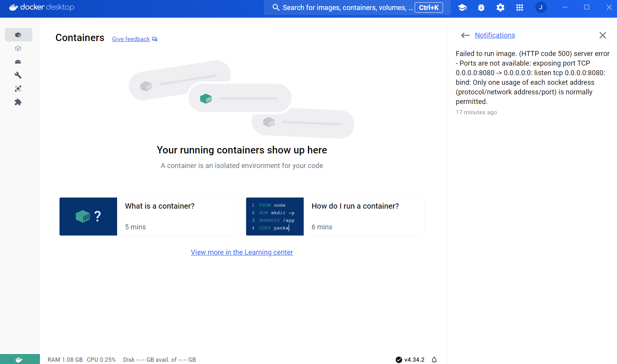Click the "17 minutes ago" timestamp

(x=476, y=112)
